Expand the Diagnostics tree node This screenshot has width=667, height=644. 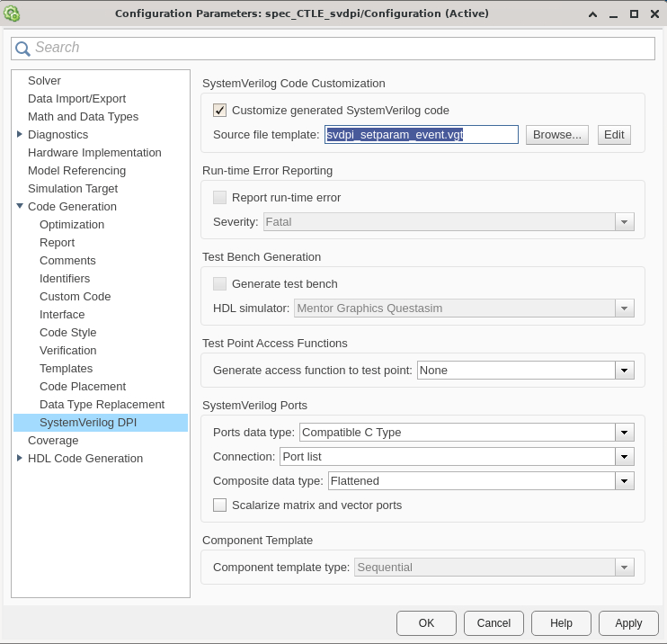tap(20, 134)
